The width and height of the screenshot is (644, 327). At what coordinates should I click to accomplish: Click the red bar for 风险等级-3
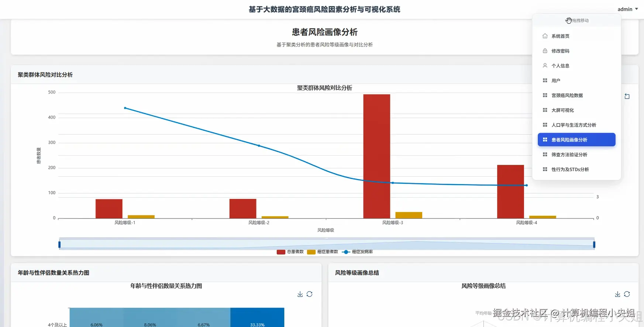click(377, 156)
